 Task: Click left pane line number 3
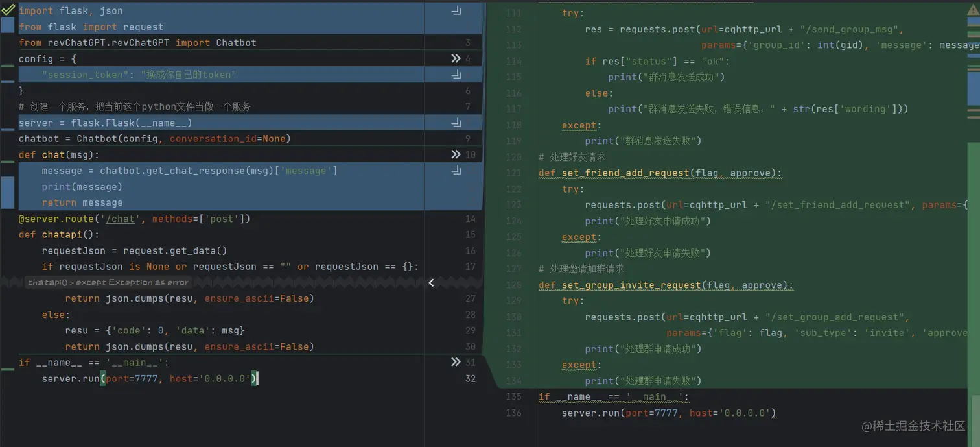tap(468, 43)
